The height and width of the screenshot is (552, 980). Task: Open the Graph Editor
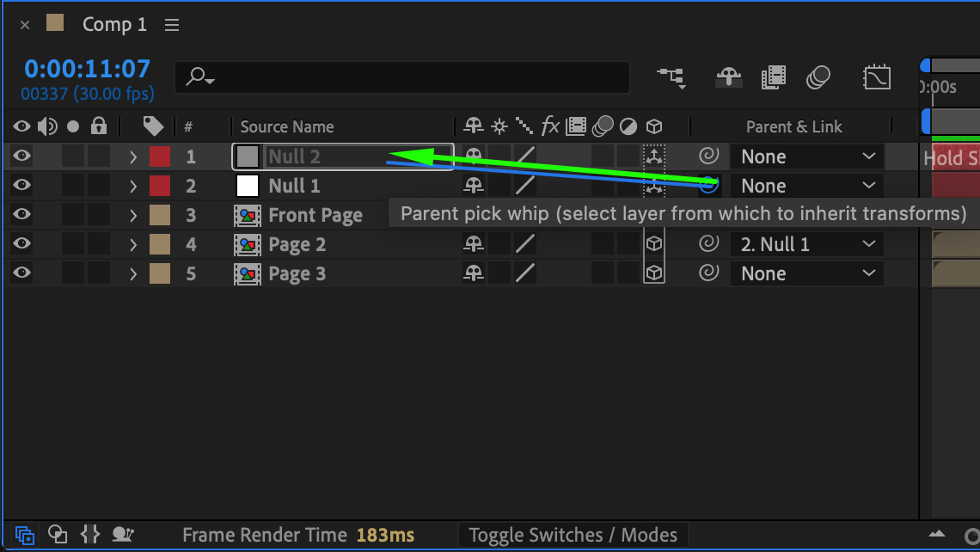point(876,77)
